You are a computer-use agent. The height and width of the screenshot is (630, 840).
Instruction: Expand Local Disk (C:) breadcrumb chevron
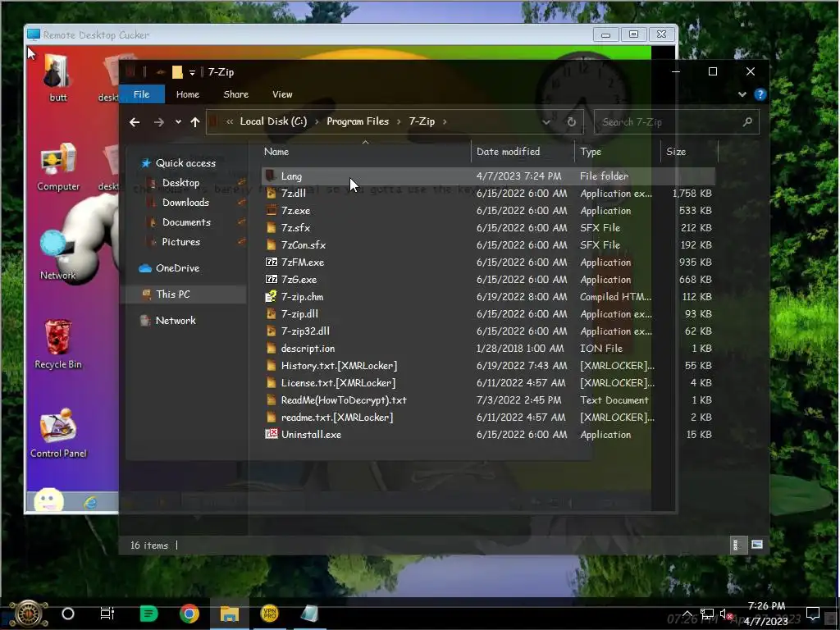317,121
